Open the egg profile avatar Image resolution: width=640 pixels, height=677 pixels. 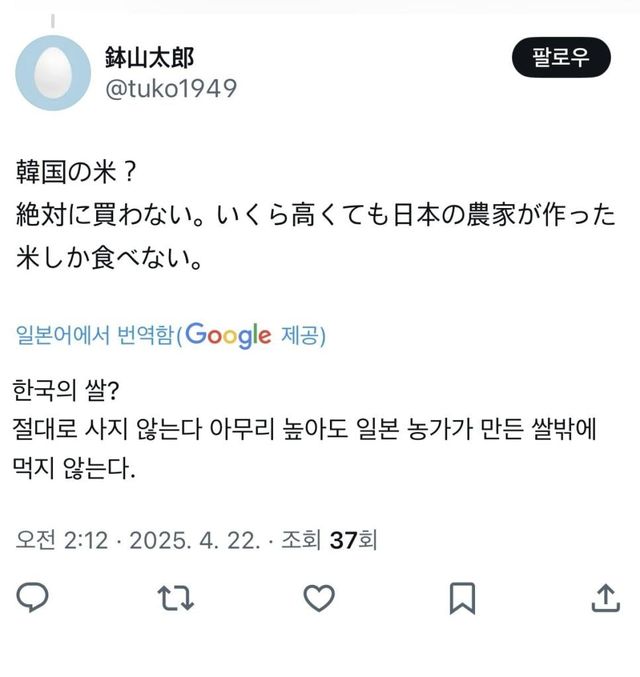pyautogui.click(x=53, y=73)
